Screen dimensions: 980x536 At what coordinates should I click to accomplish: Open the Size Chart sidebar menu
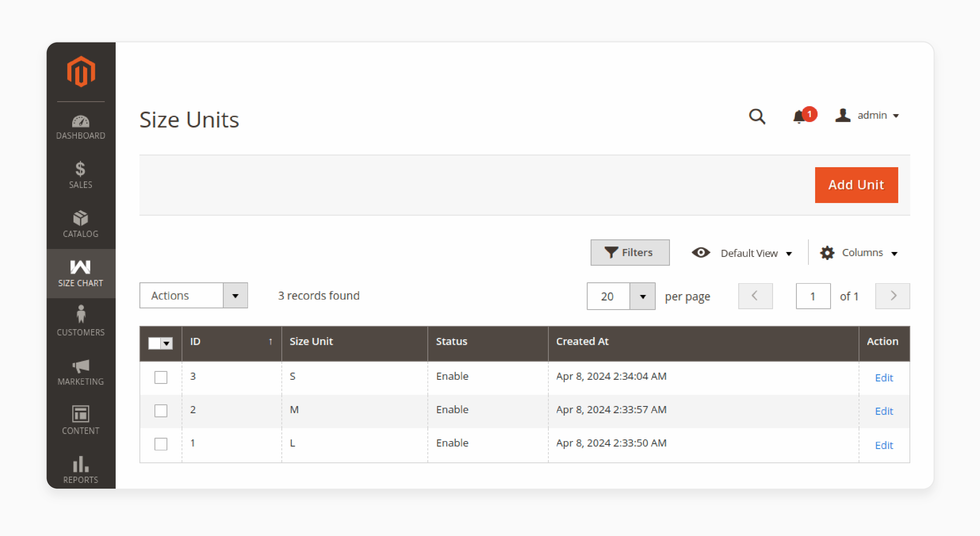click(x=81, y=273)
